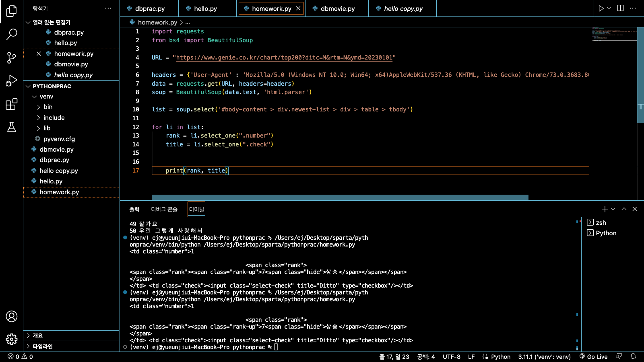Select hello copy.py in open editors list
The height and width of the screenshot is (362, 644).
point(71,75)
